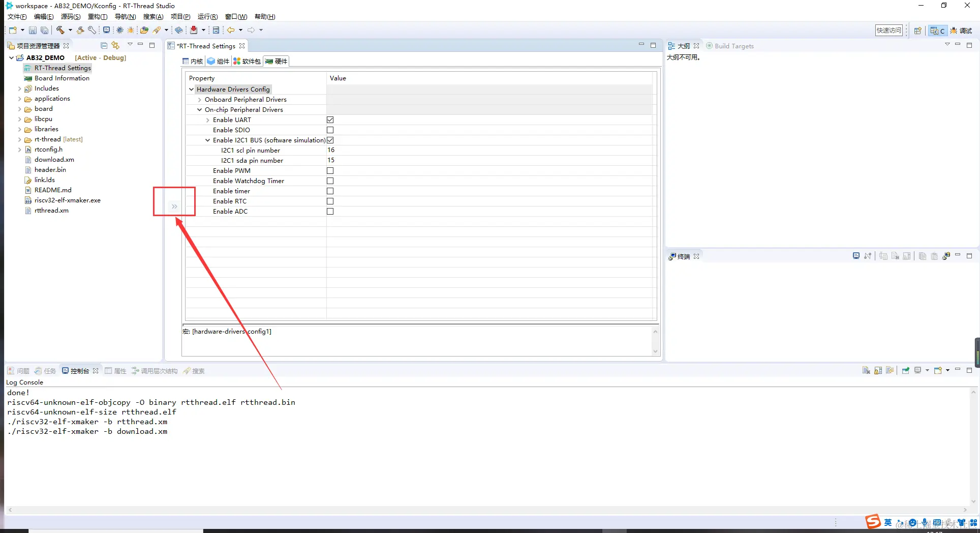
Task: Click the Sogou input method S icon
Action: coord(873,521)
